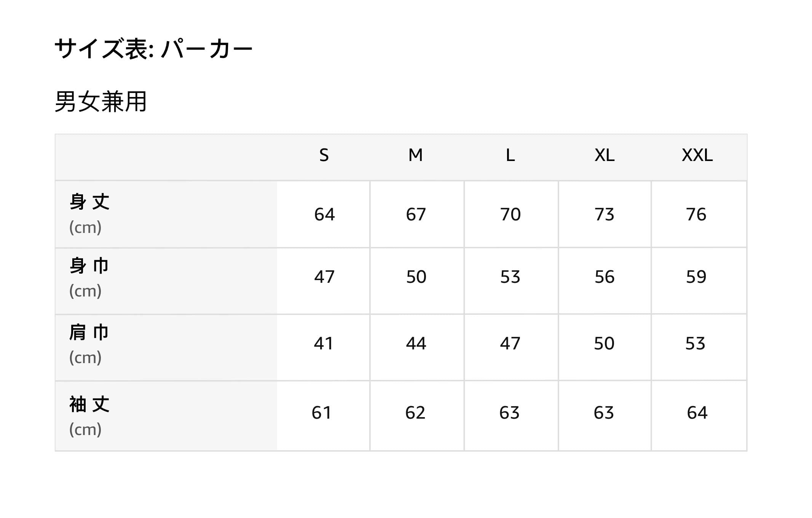Click the 身丈 row label
812x518 pixels.
click(90, 202)
